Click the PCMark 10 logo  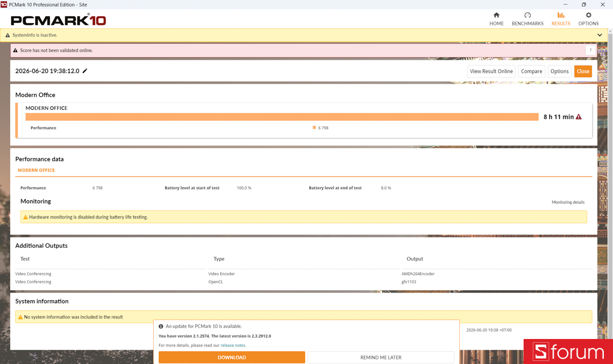click(58, 20)
